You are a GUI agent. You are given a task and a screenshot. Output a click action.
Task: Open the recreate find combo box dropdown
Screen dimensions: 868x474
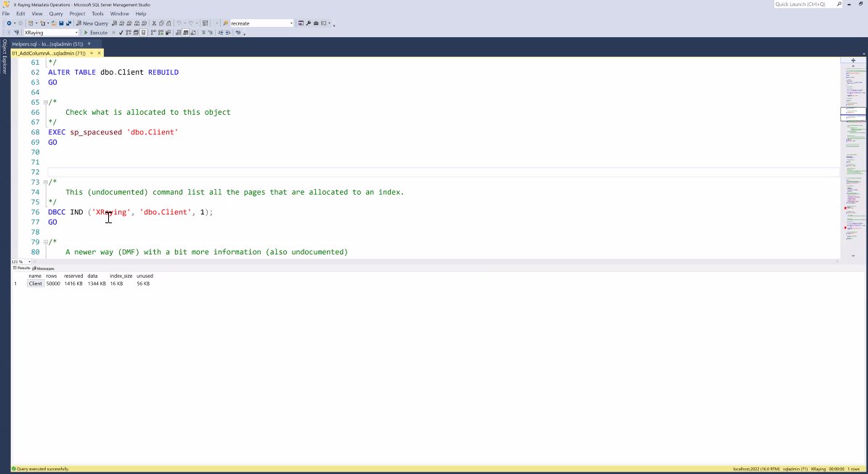tap(292, 23)
